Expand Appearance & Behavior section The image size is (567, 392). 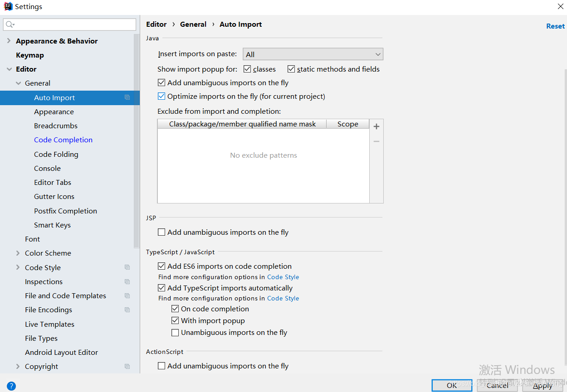coord(9,41)
